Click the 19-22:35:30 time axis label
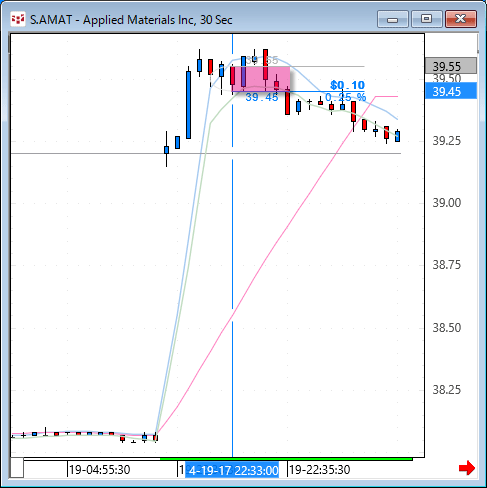The height and width of the screenshot is (488, 487). click(x=320, y=470)
